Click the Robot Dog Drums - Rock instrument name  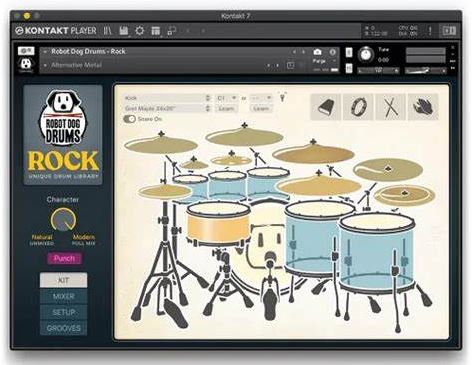point(88,51)
